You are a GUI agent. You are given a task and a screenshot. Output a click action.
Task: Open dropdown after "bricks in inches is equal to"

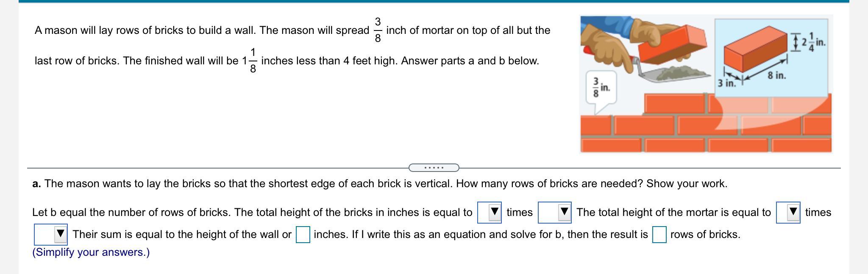(489, 213)
